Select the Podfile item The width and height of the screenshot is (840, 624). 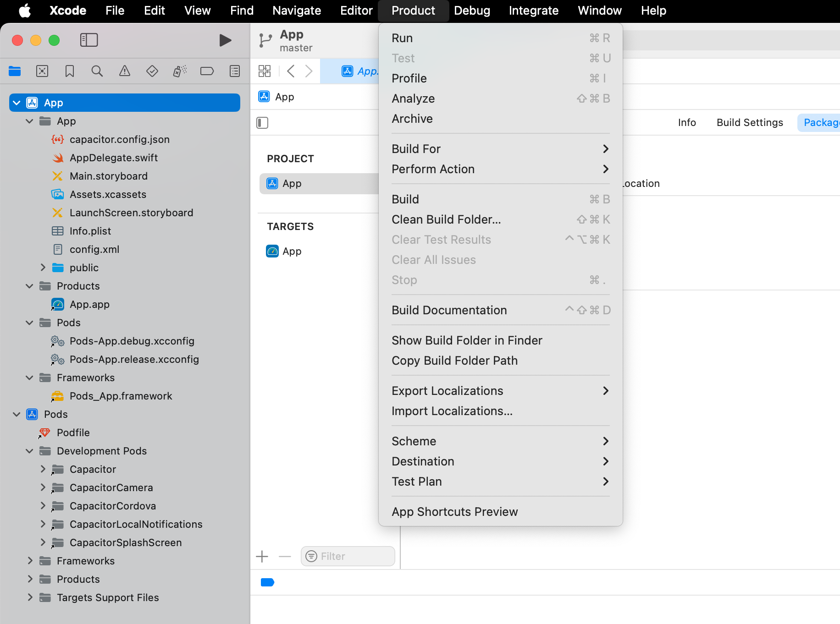tap(73, 432)
